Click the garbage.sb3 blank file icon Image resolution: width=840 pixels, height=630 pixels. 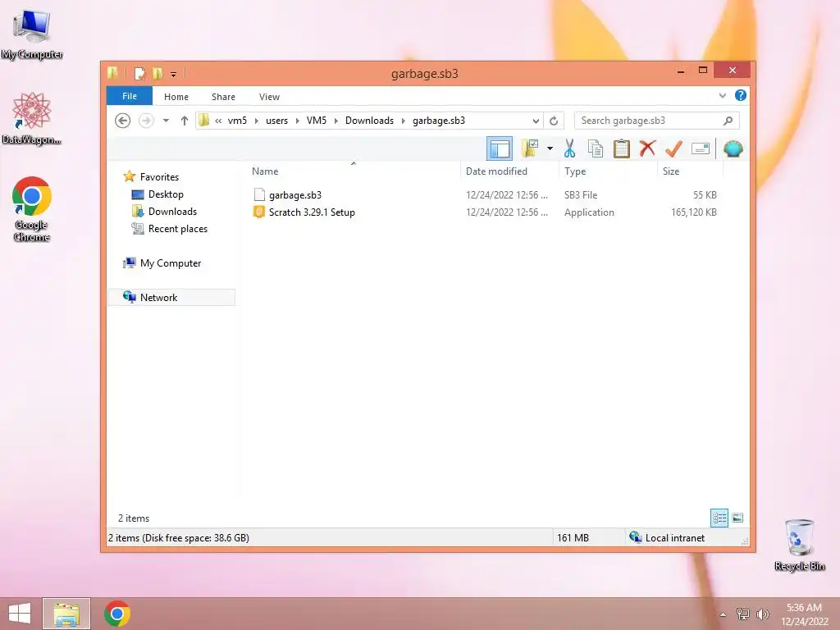pos(259,195)
